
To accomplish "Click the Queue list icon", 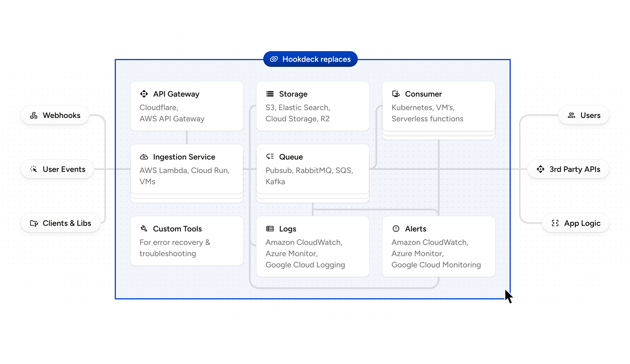I will 270,157.
